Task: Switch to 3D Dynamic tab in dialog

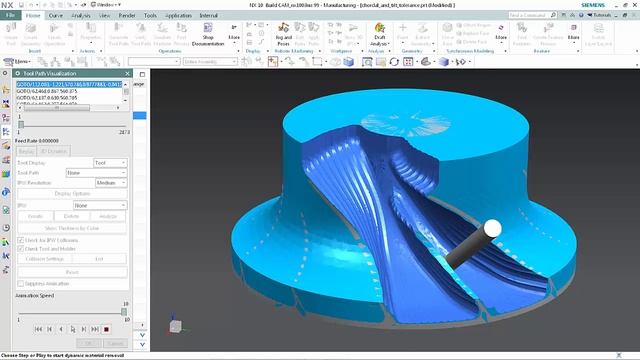Action: pyautogui.click(x=53, y=151)
